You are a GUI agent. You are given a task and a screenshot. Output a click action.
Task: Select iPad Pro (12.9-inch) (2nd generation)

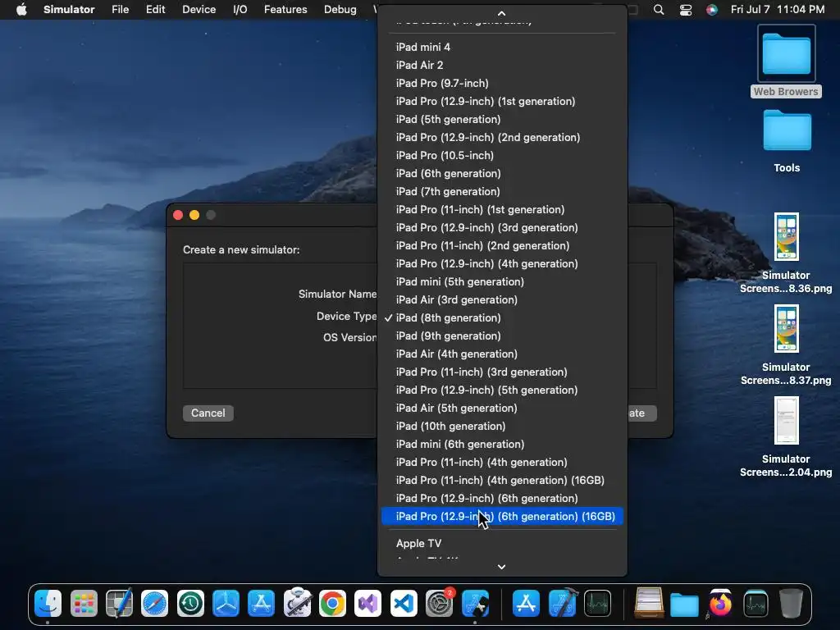pos(502,137)
